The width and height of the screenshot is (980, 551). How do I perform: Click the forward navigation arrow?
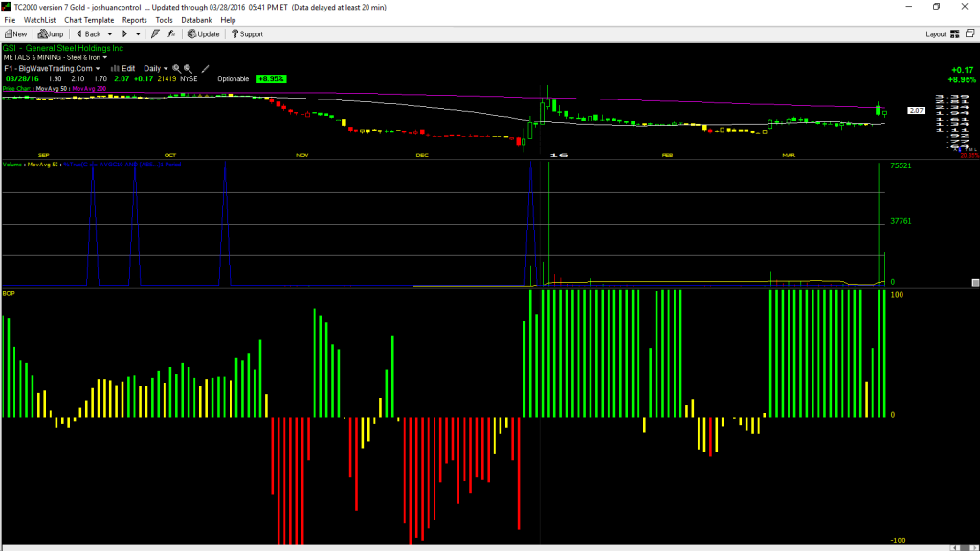(124, 34)
